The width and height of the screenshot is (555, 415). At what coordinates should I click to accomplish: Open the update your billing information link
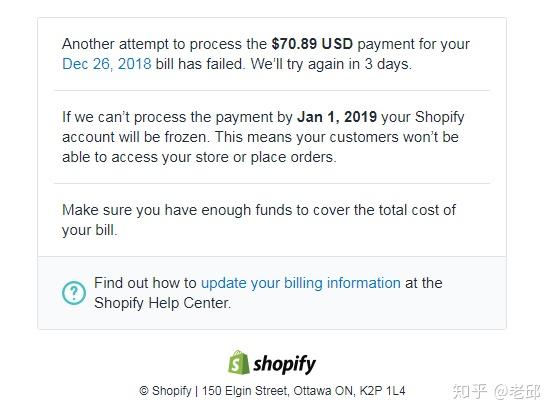[301, 283]
